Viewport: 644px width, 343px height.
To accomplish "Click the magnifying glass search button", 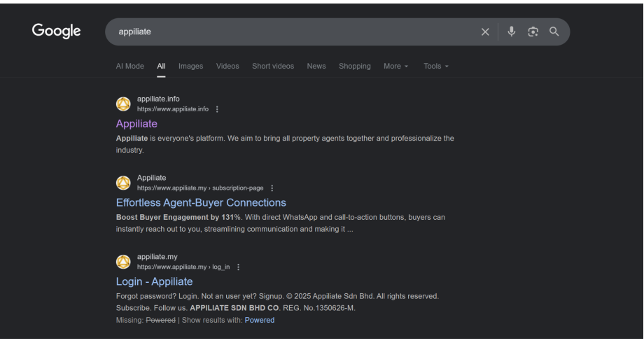I will (554, 31).
